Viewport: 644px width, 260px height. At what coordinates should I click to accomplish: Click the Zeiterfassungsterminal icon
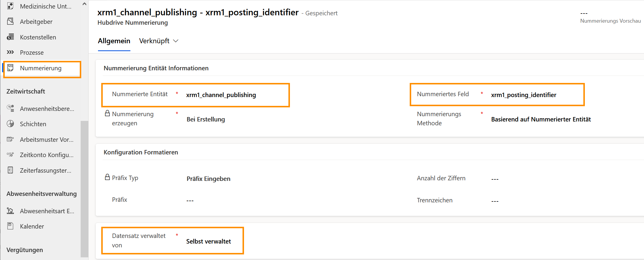[x=10, y=170]
